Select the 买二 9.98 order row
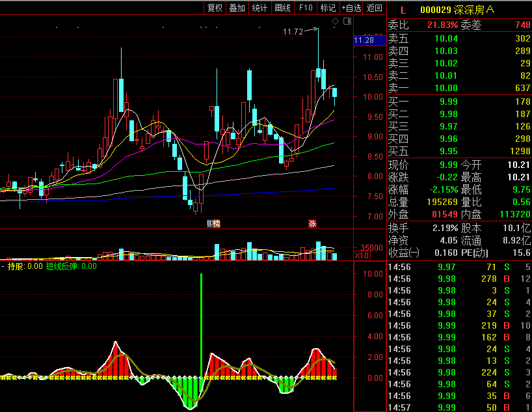The image size is (532, 412). (459, 114)
